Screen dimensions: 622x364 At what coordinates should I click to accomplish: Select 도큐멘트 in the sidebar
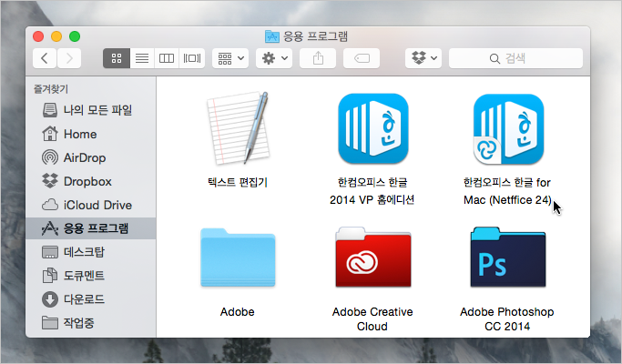point(91,275)
